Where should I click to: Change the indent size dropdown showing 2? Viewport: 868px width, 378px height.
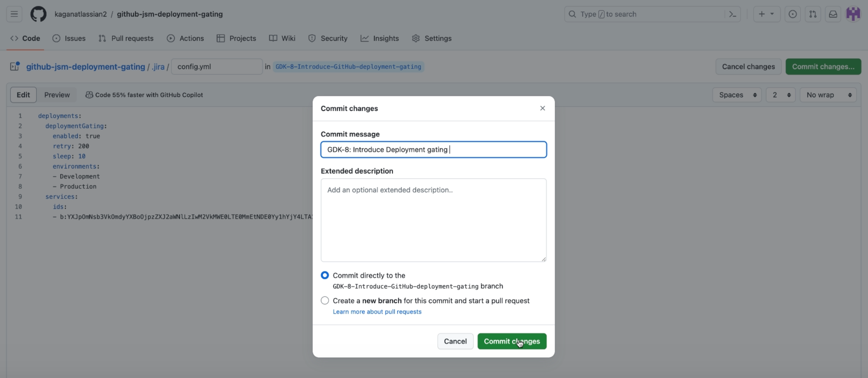click(780, 95)
